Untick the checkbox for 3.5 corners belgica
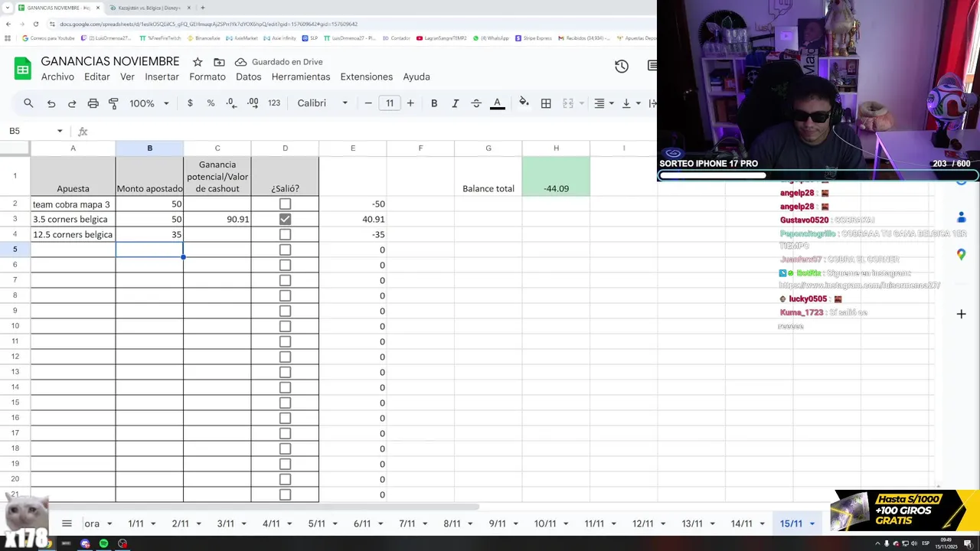Screen dimensions: 980x551 coord(285,219)
